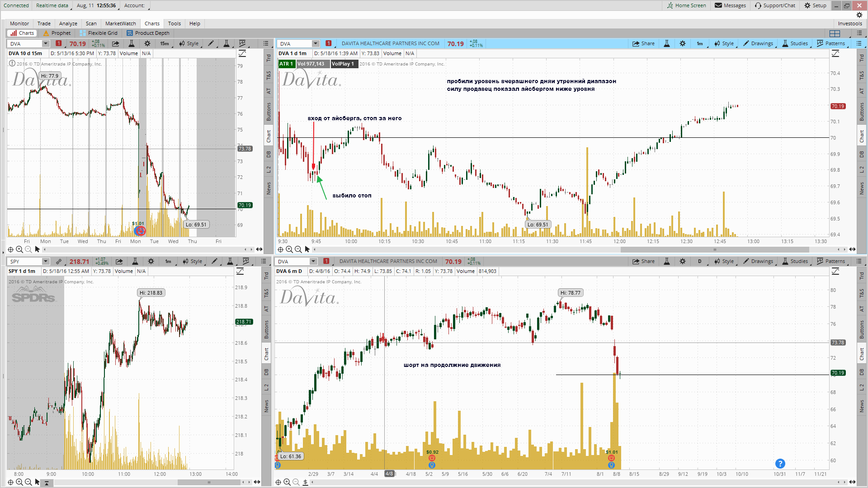This screenshot has height=488, width=868.
Task: Open 1m timeframe selector in SPY chart
Action: click(169, 262)
